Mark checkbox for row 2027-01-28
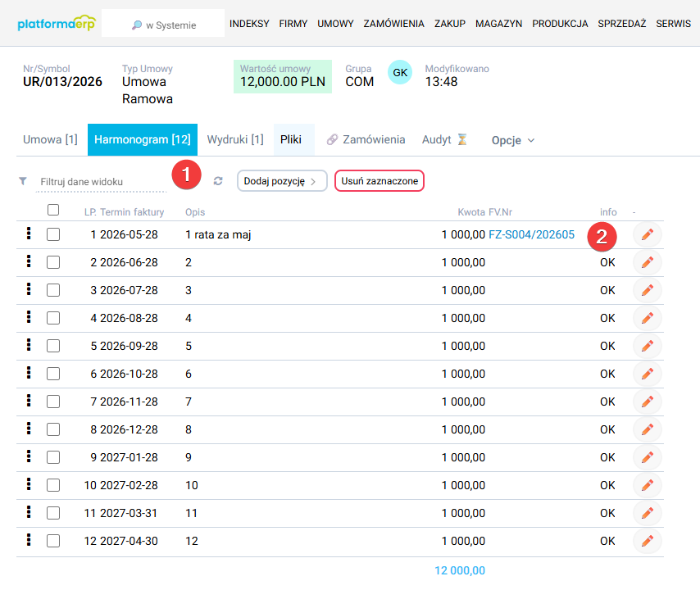Viewport: 700px width, 590px height. click(53, 457)
